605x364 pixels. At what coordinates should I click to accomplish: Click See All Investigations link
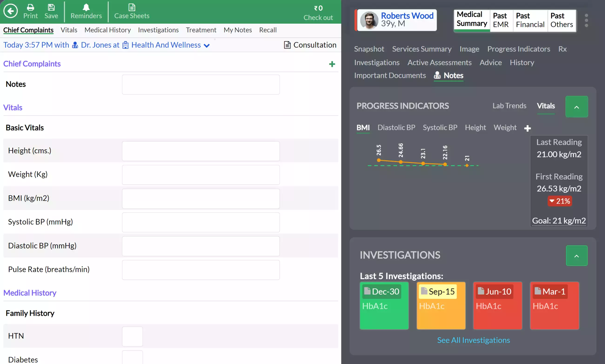tap(474, 340)
